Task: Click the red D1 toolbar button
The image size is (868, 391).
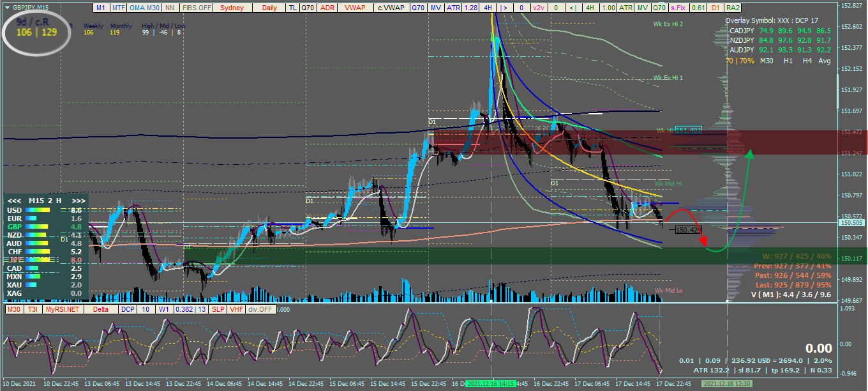Action: [x=715, y=8]
